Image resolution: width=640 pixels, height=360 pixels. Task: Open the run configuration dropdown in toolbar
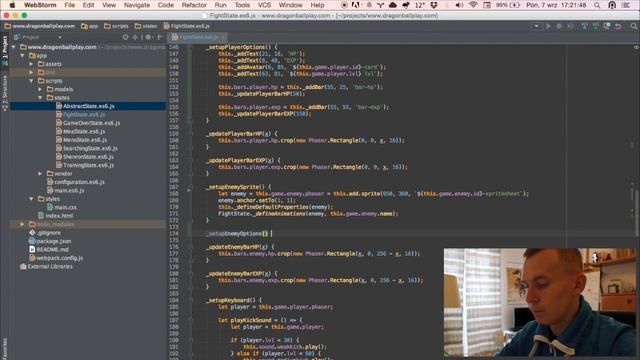536,26
